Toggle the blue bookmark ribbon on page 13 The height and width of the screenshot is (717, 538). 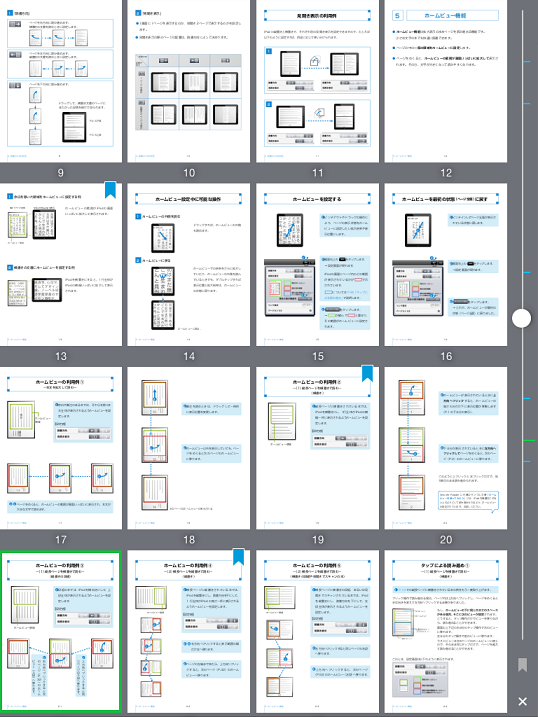pos(110,190)
